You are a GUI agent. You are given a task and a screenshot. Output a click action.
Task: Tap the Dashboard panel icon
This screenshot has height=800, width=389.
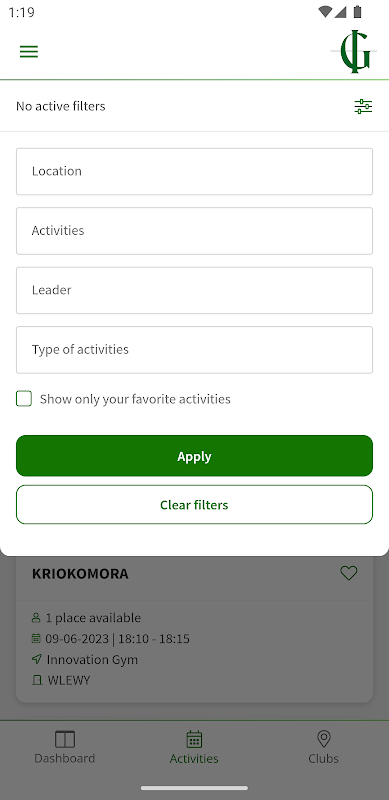coord(65,739)
